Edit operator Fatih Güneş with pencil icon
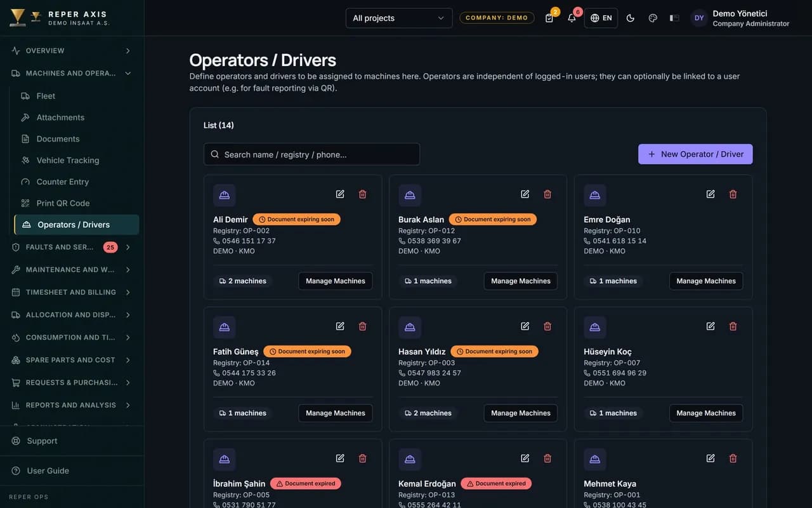Image resolution: width=812 pixels, height=508 pixels. point(340,326)
